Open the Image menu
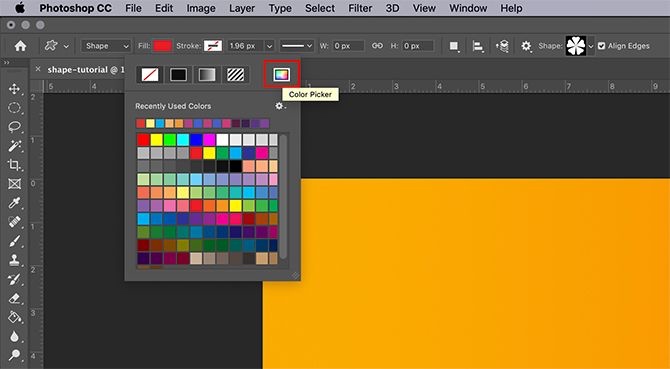670x369 pixels. (201, 8)
